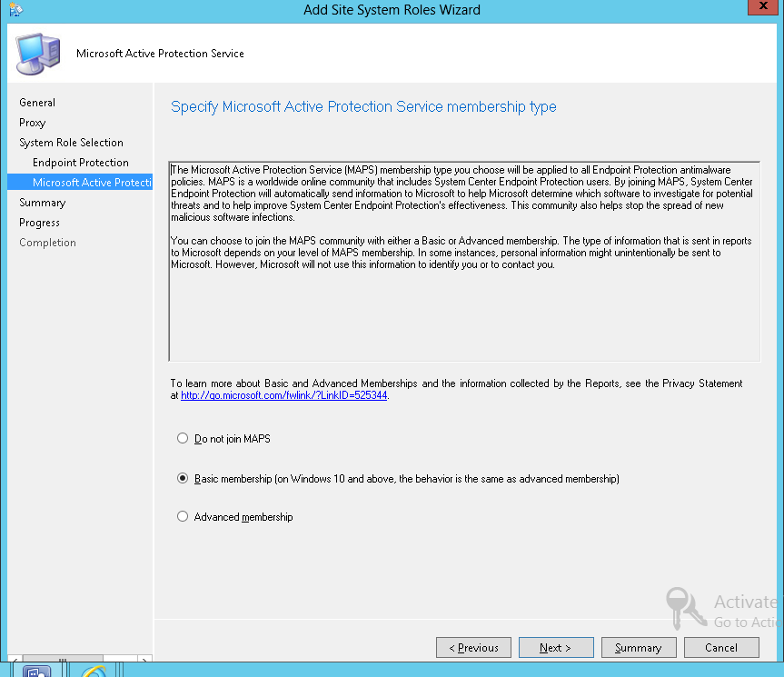Open Internet Explorer from the taskbar
Image resolution: width=784 pixels, height=677 pixels.
pos(94,671)
